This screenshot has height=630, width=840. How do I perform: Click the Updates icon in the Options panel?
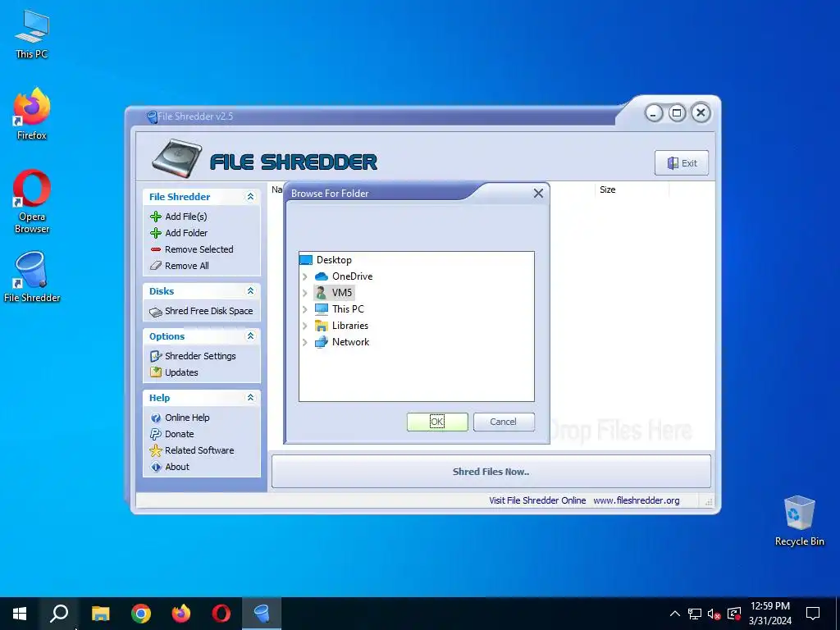[x=156, y=372]
